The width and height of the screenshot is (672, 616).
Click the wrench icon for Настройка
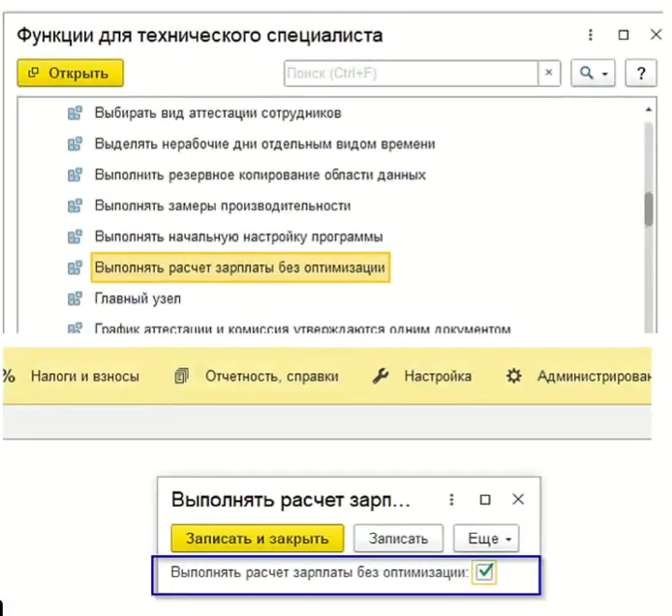(x=380, y=376)
